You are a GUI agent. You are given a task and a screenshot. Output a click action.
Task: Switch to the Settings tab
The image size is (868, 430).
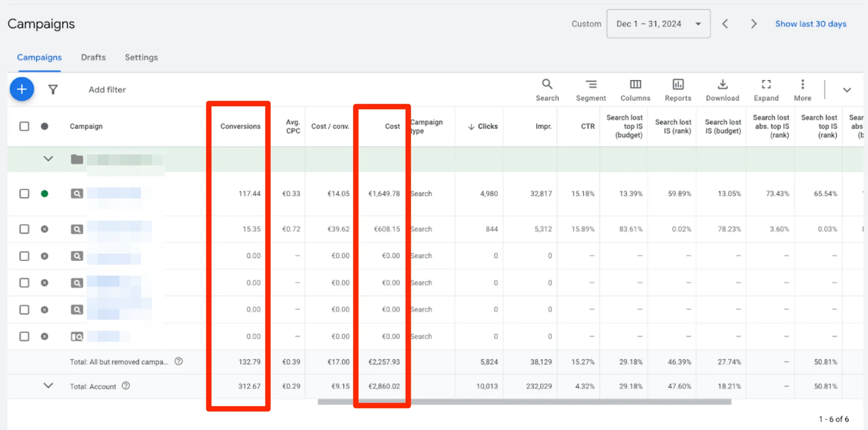pos(141,58)
